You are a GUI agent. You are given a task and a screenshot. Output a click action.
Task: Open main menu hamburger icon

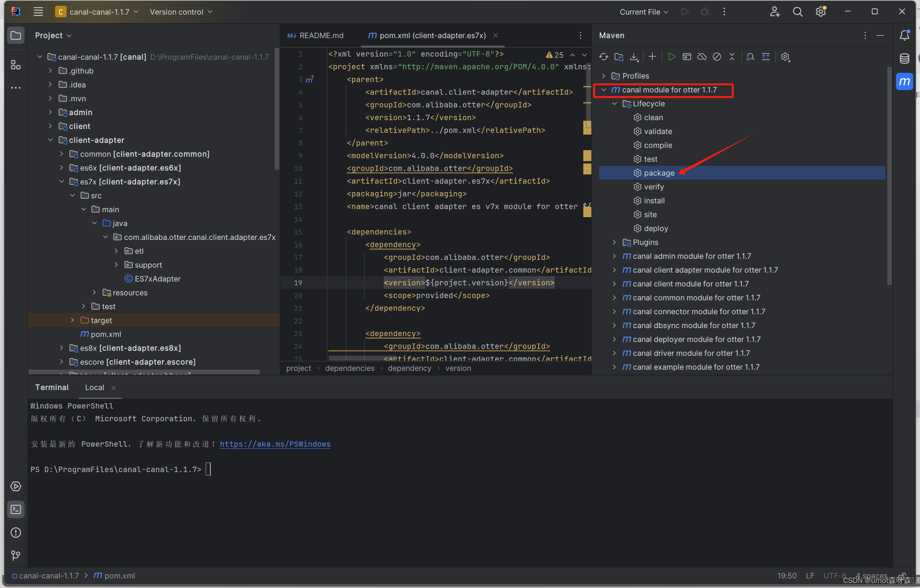pos(38,12)
